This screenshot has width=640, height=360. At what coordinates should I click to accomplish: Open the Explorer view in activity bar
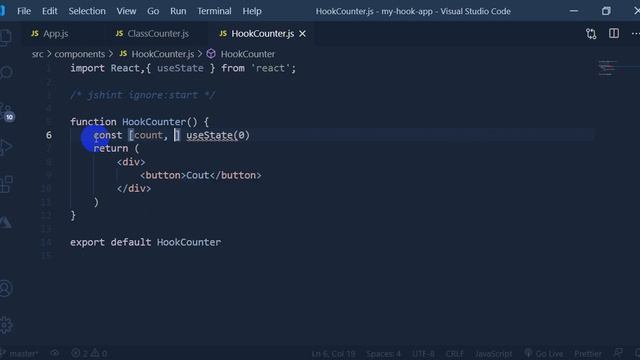(6, 38)
